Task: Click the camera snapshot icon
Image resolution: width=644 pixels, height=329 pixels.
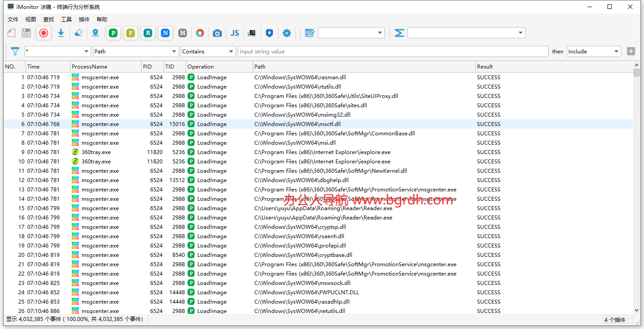Action: point(217,33)
